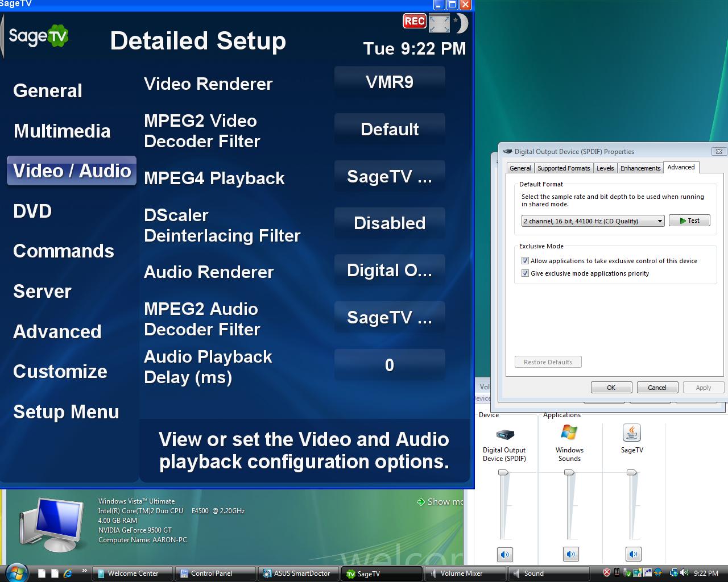The height and width of the screenshot is (582, 728).
Task: Change MPEG4 Playback SageTV value
Action: 390,177
